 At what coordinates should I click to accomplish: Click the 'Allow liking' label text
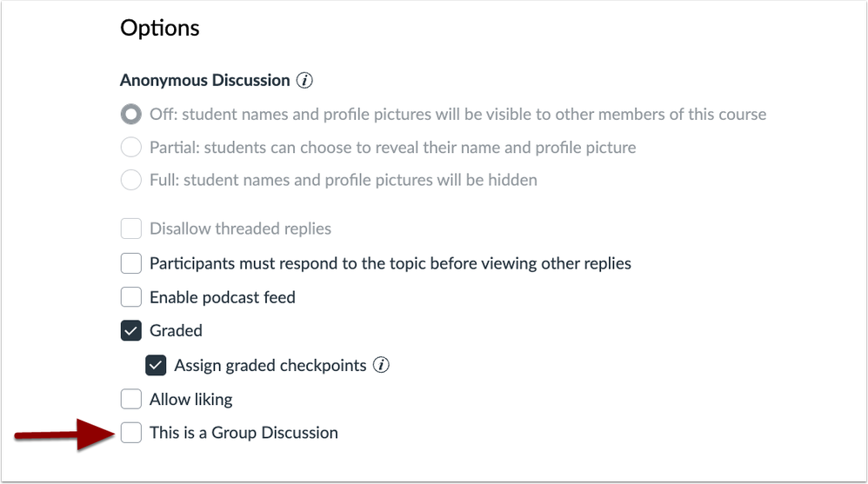pos(190,399)
